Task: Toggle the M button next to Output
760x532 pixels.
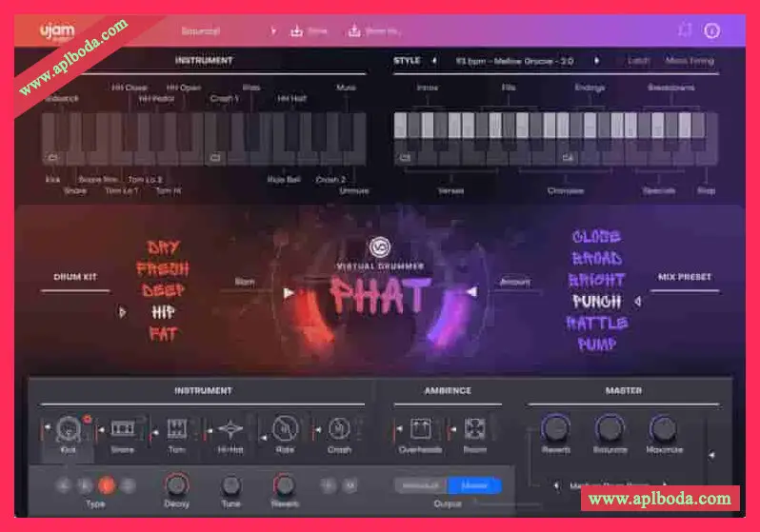Action: (x=350, y=485)
